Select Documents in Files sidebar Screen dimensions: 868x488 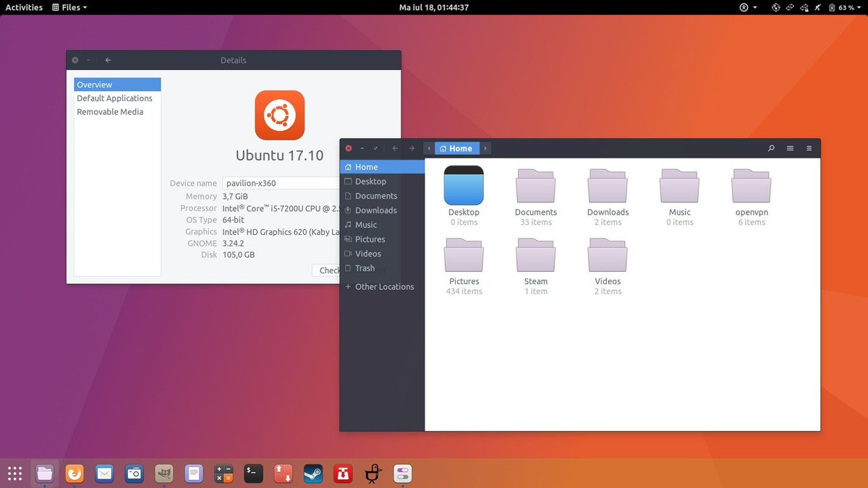pos(382,196)
